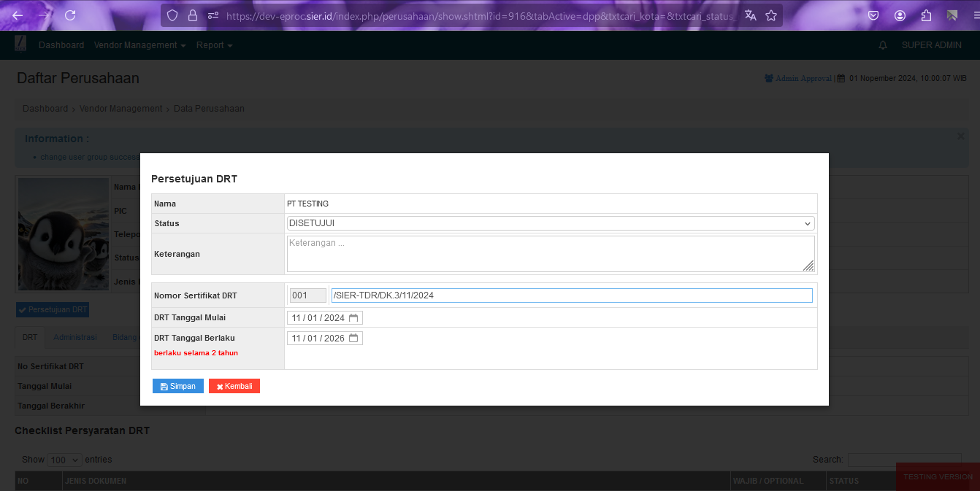
Task: Click the 'Checklist Persyaratan DRT' heading
Action: 83,430
